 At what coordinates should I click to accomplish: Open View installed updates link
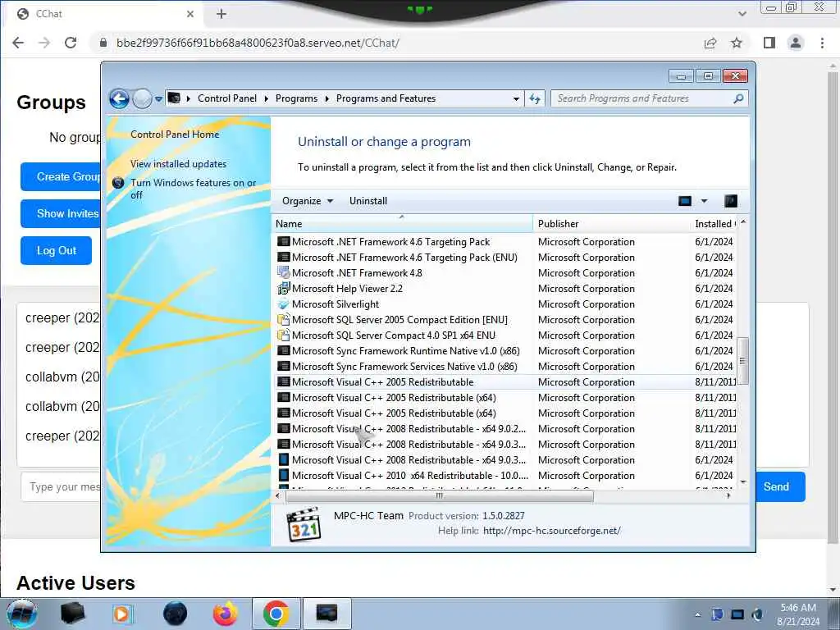pyautogui.click(x=178, y=164)
